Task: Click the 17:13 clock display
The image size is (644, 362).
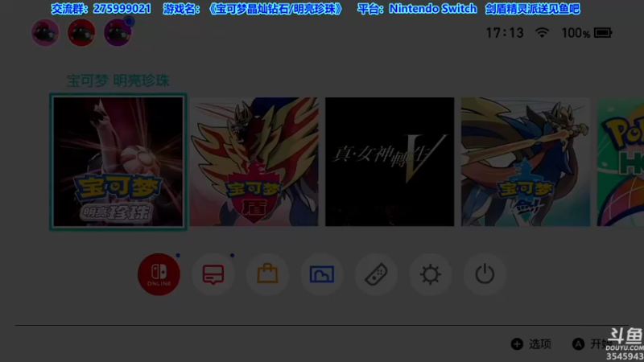Action: [505, 33]
